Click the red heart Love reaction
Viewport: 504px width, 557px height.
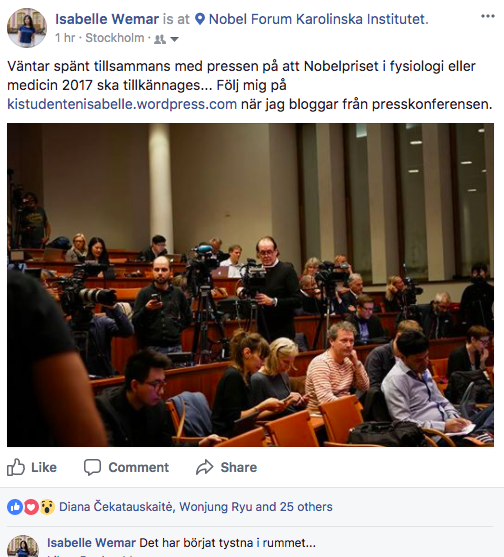[31, 507]
